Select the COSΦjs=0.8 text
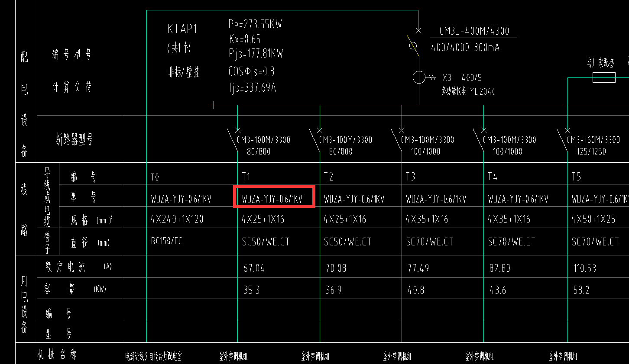This screenshot has width=629, height=364. pos(251,71)
